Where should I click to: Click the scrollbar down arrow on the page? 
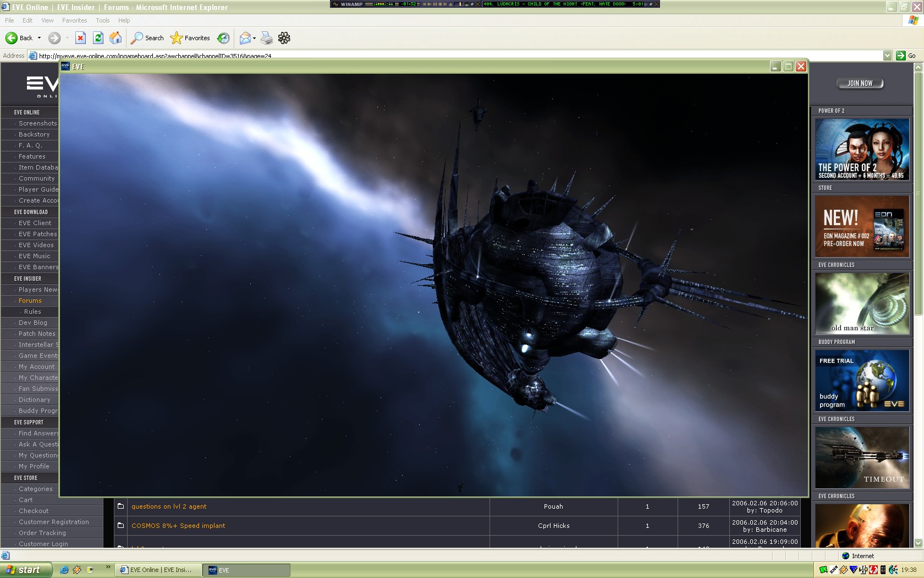pos(917,543)
